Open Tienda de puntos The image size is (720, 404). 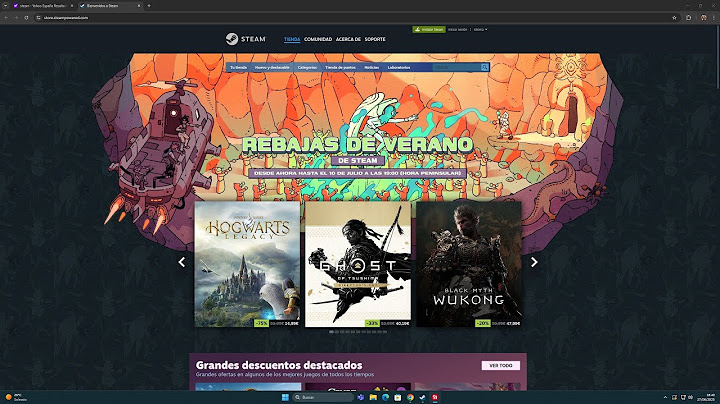(340, 67)
